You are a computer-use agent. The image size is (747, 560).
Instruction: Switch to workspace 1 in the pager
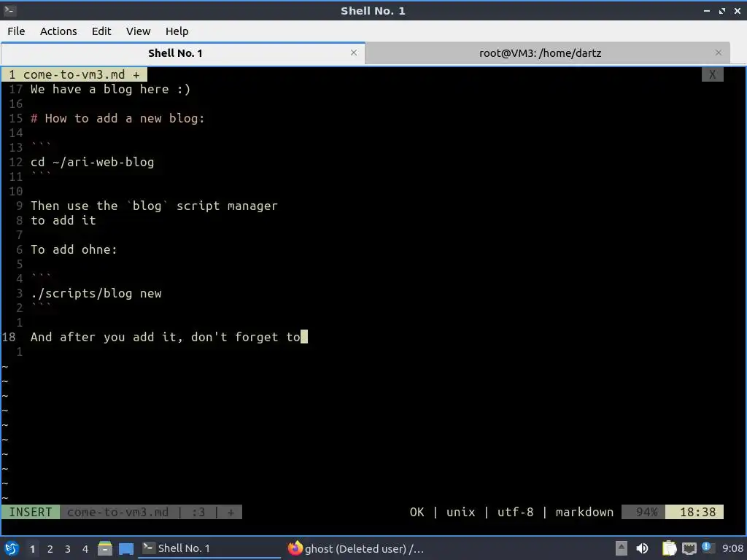pos(32,549)
